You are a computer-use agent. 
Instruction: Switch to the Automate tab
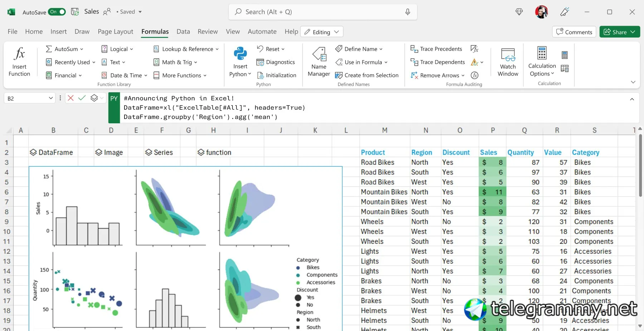pyautogui.click(x=262, y=31)
